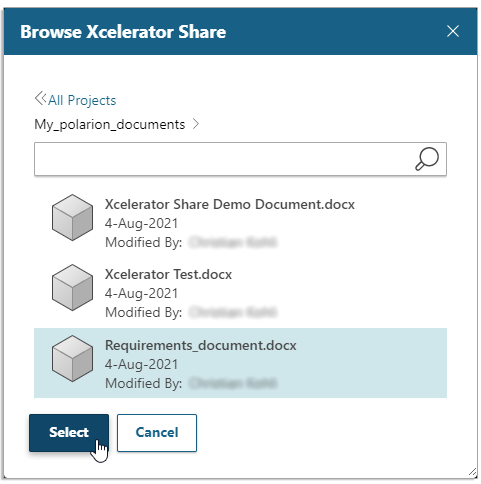
Task: Expand chevron after My_polarion_documents breadcrumb
Action: tap(196, 124)
